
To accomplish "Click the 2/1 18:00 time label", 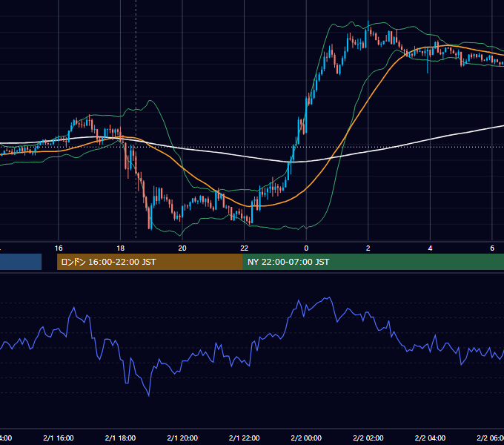I will click(120, 438).
